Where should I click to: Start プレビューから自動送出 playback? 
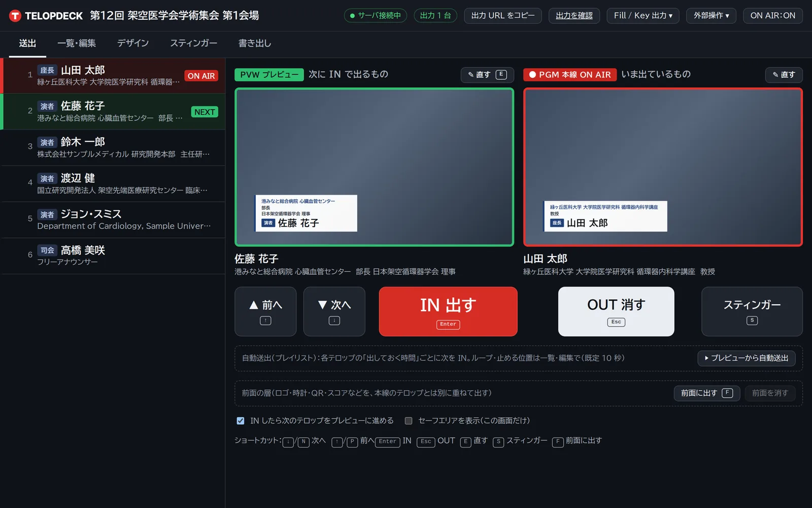coord(747,358)
